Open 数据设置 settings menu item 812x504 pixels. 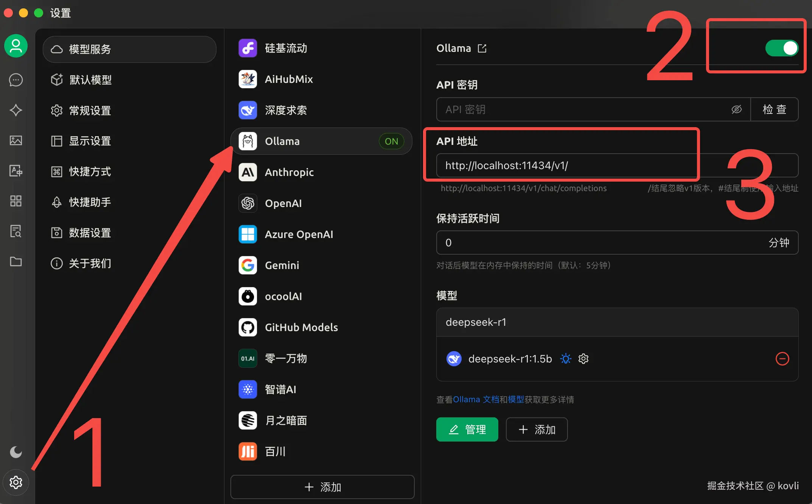[x=90, y=233]
